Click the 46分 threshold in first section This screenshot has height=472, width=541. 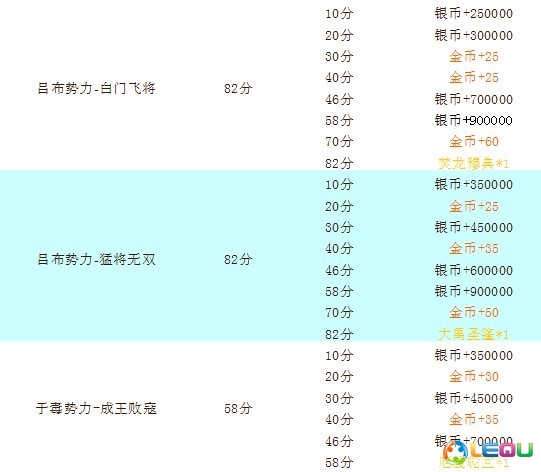point(339,99)
